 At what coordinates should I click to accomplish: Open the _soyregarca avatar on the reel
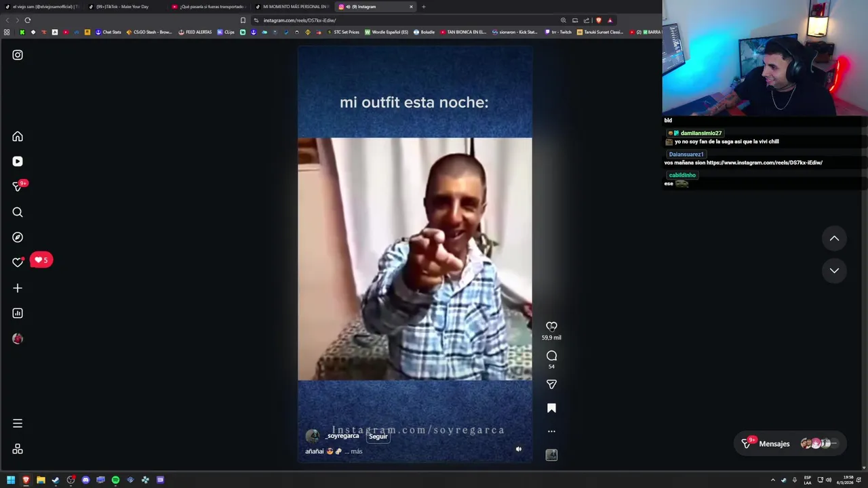[313, 436]
